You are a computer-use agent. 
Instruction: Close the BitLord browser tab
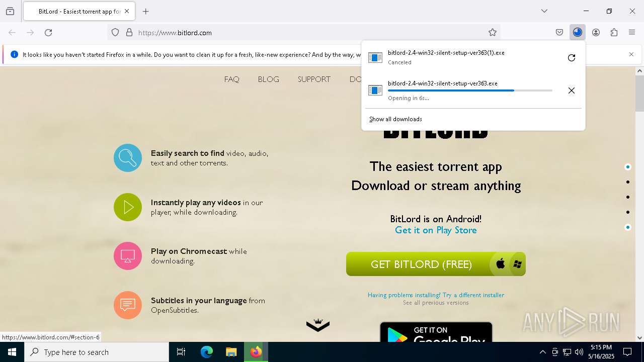pos(127,11)
